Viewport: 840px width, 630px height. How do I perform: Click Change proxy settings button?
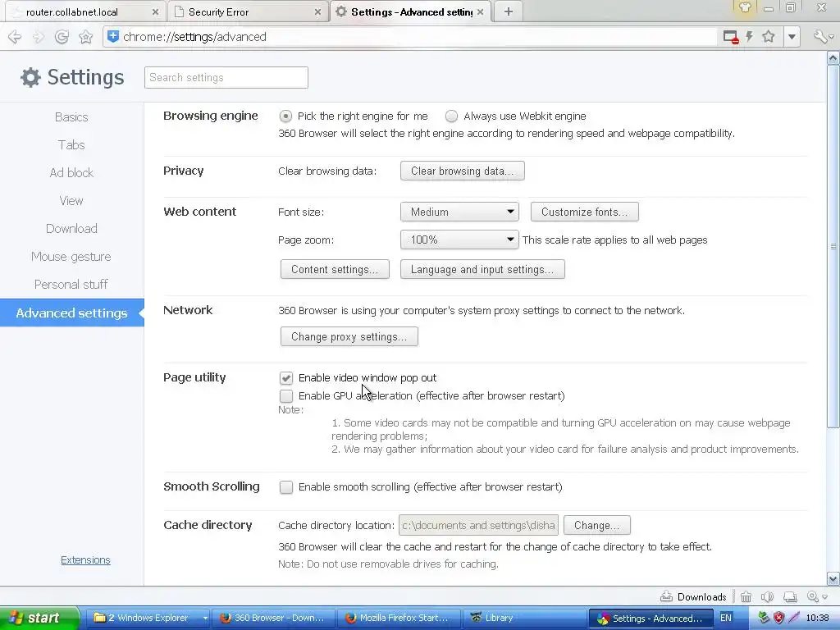point(349,336)
